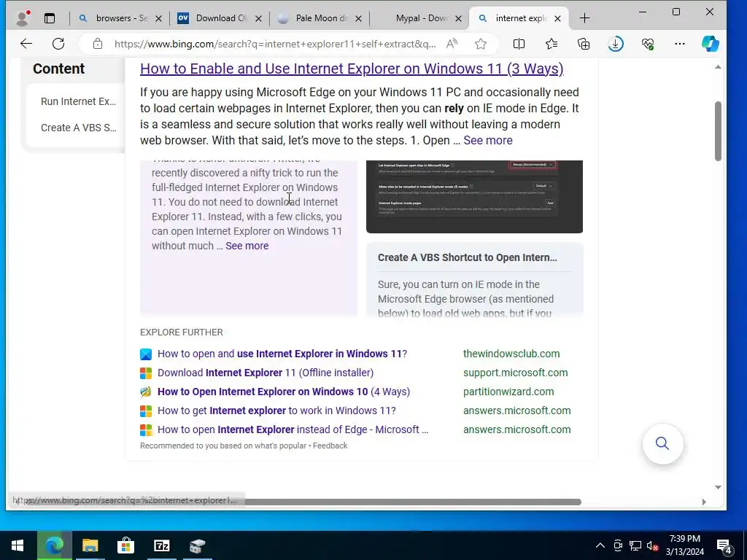Screen dimensions: 747x560
Task: Open the network tray icon
Action: [635, 545]
